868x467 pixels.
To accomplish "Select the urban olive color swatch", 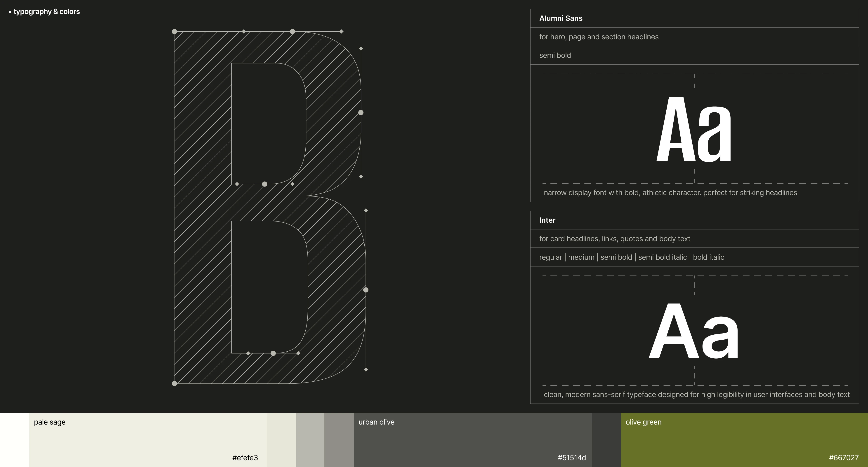I will pos(472,440).
